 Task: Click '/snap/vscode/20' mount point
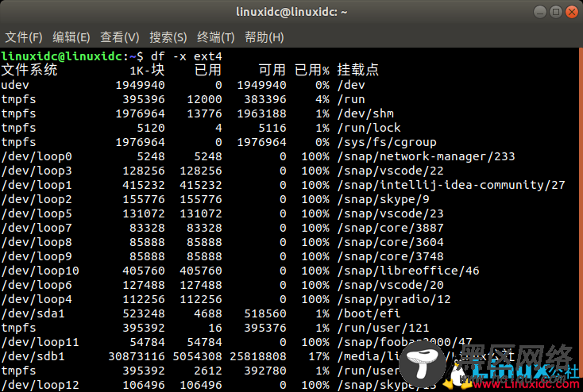(x=391, y=285)
